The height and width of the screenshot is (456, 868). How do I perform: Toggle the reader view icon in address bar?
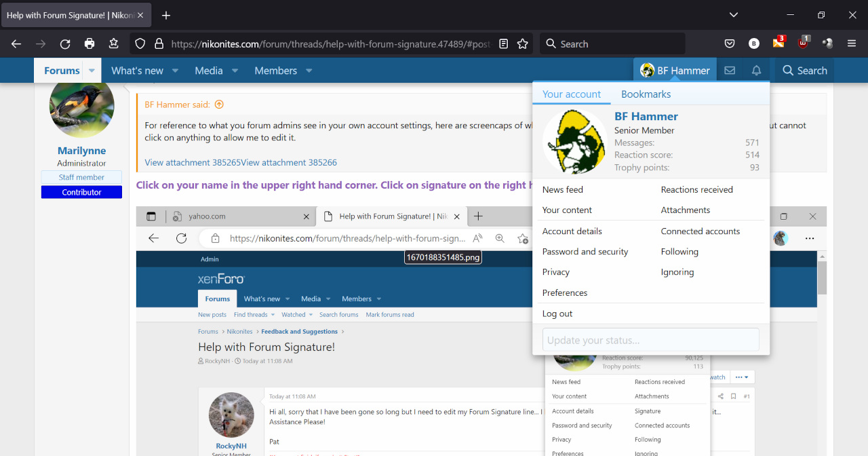point(503,44)
